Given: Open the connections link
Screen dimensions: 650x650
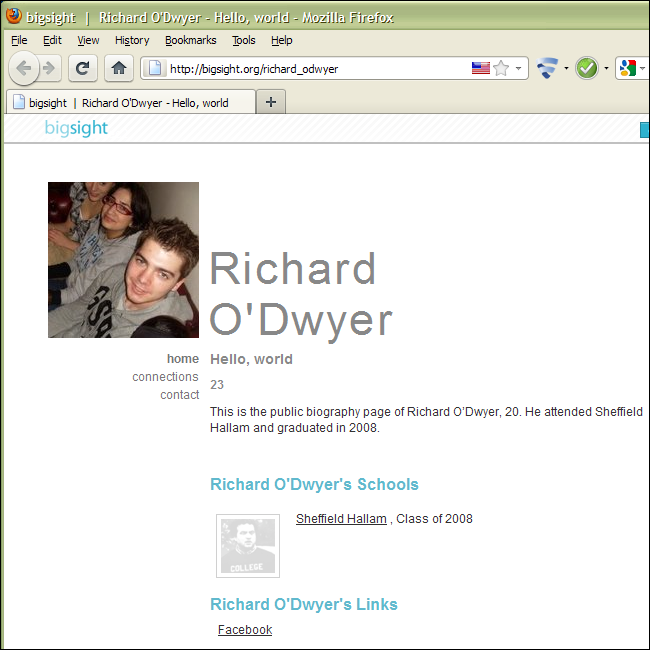Looking at the screenshot, I should tap(165, 377).
